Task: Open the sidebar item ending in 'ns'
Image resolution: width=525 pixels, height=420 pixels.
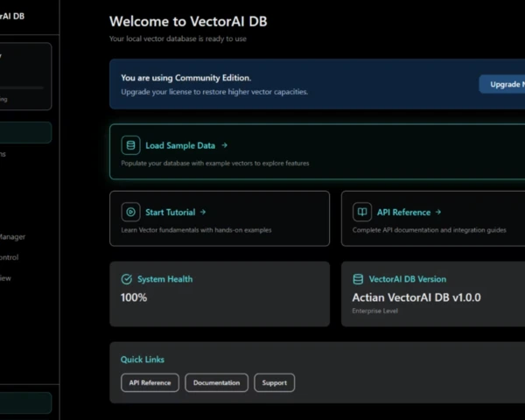Action: point(3,154)
